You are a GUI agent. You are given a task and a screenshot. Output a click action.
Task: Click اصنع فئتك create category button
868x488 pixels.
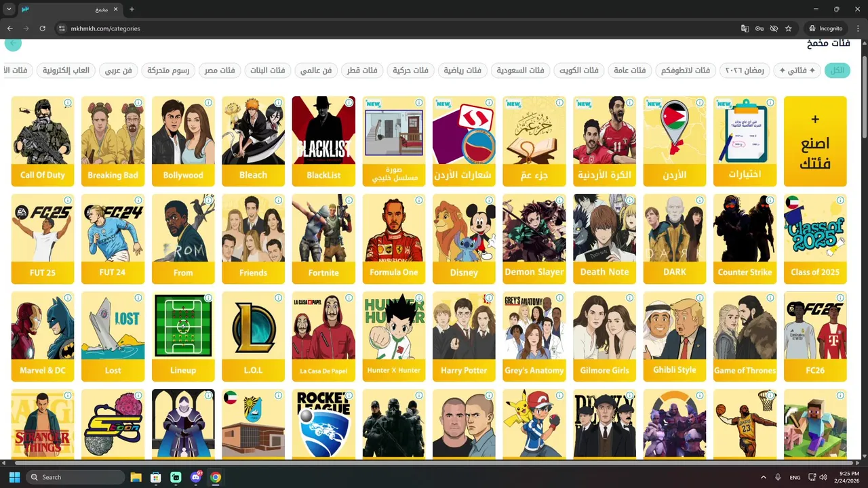(815, 141)
